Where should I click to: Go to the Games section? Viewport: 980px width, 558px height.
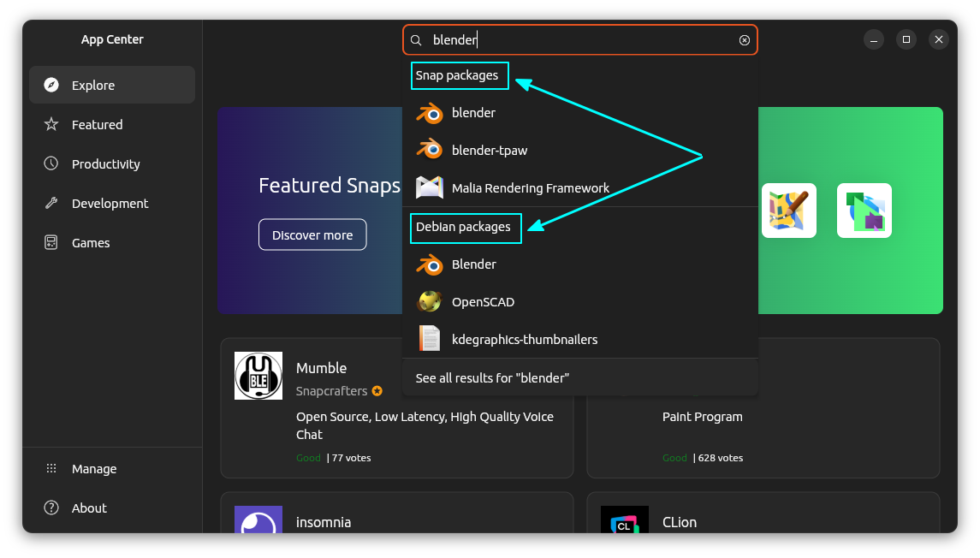pyautogui.click(x=90, y=242)
